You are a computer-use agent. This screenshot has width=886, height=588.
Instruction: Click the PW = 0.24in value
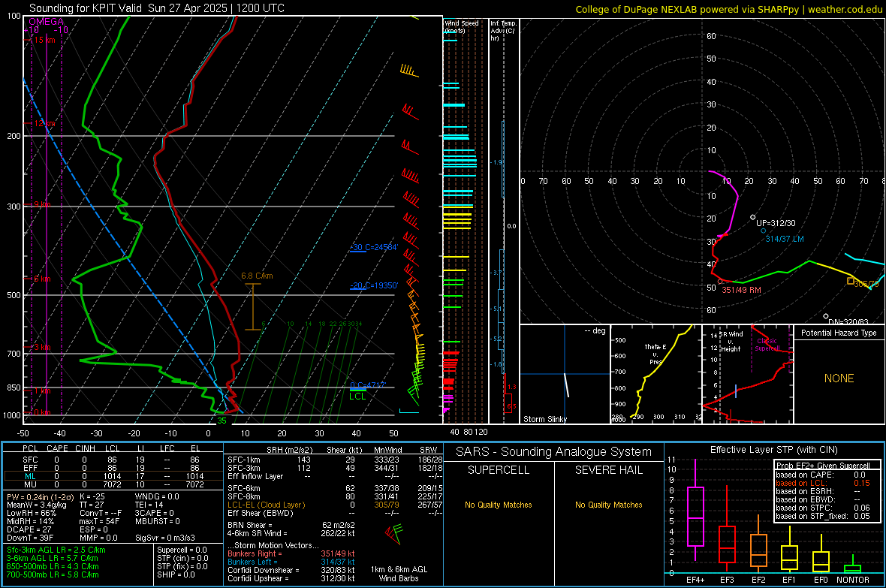(38, 497)
